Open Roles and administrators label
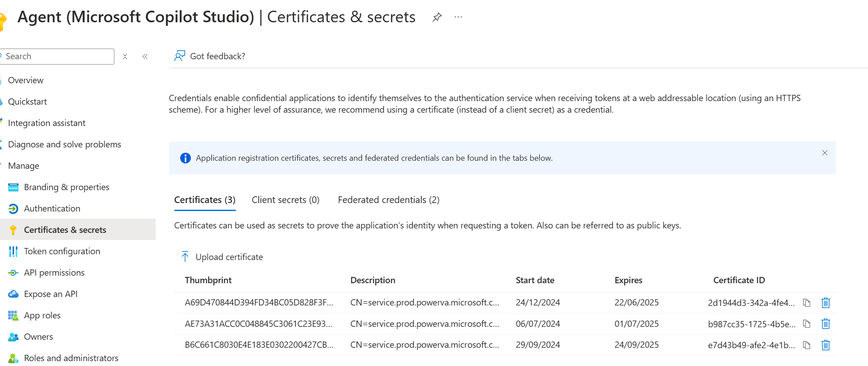Viewport: 868px width, 366px height. (x=71, y=358)
